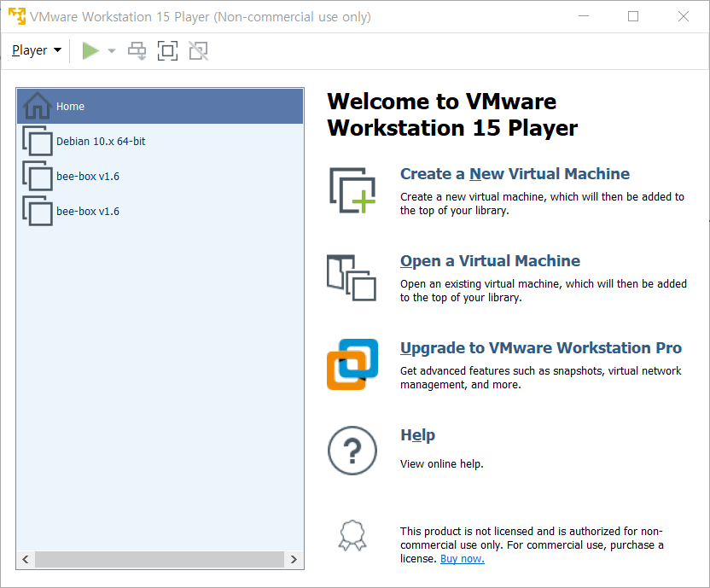This screenshot has width=710, height=588.
Task: Click the library horizontal scrollbar thumb
Action: pyautogui.click(x=160, y=560)
